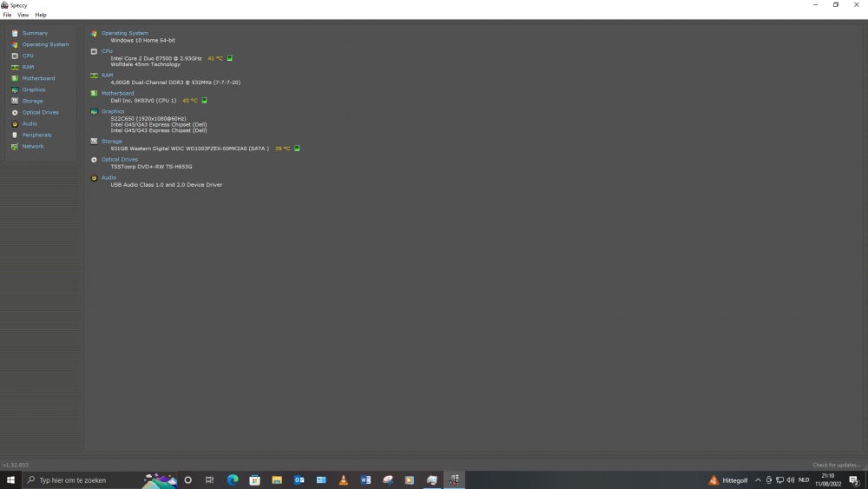The width and height of the screenshot is (868, 489).
Task: Click the RAM heading in summary panel
Action: pos(107,76)
